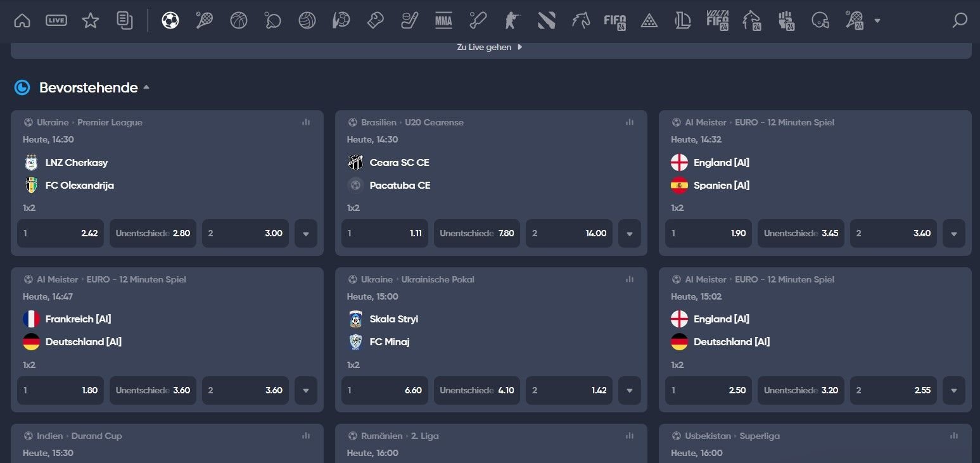Select the Football (soccer ball) sport icon

(170, 21)
